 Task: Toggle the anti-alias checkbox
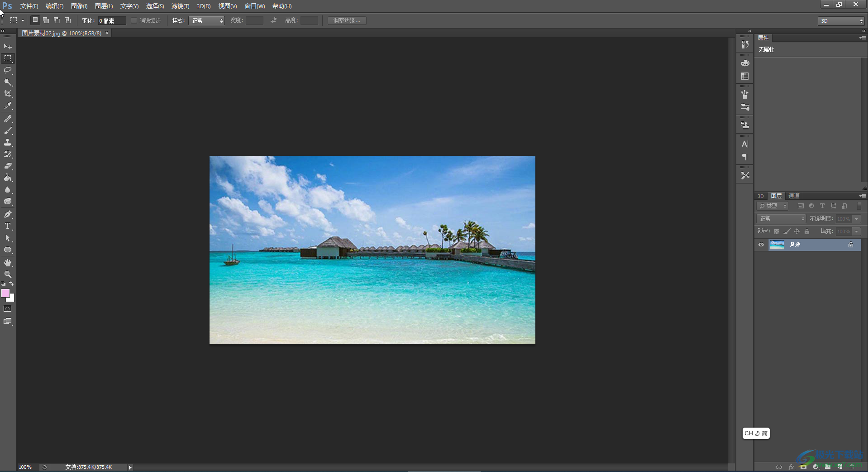click(x=134, y=20)
